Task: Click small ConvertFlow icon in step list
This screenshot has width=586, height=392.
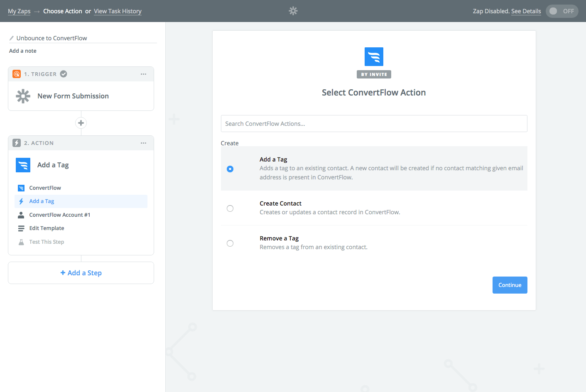Action: pos(21,188)
